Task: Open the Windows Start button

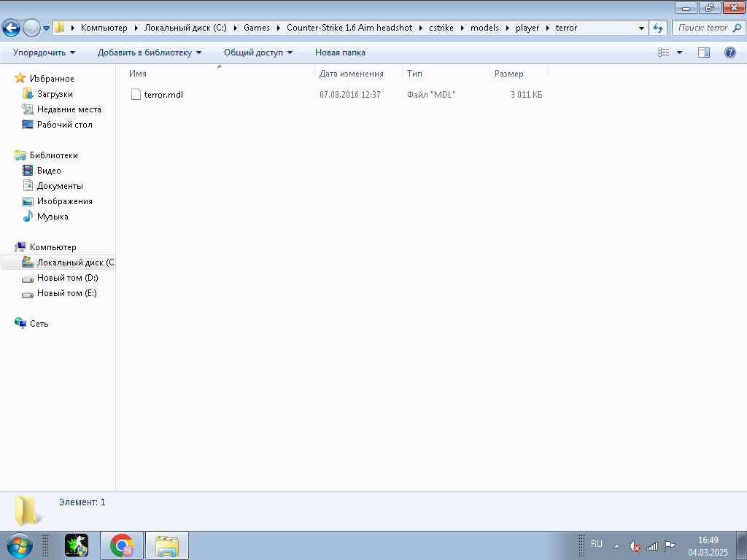Action: [x=19, y=545]
